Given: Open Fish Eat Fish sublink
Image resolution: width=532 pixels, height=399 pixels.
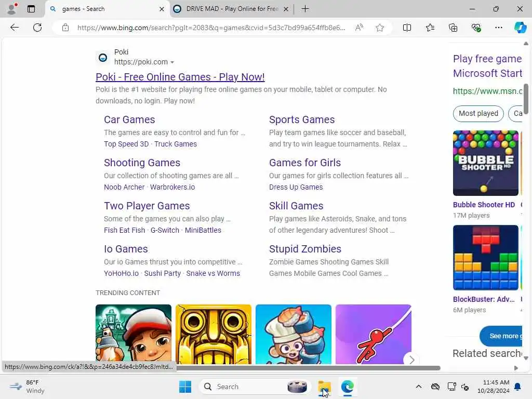Looking at the screenshot, I should [x=124, y=230].
